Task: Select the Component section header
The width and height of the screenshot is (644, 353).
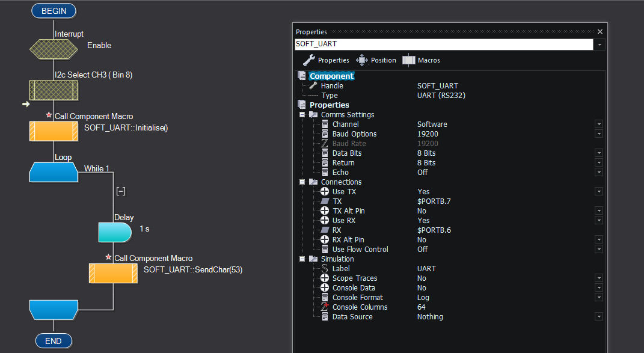Action: [331, 76]
